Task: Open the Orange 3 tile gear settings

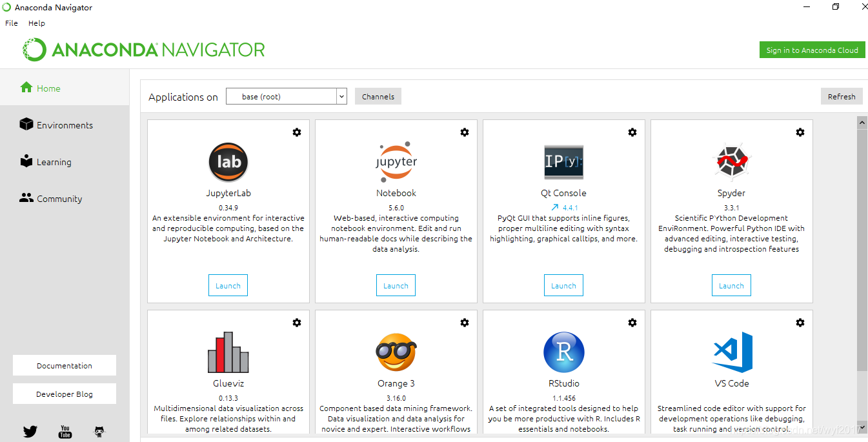Action: tap(465, 323)
